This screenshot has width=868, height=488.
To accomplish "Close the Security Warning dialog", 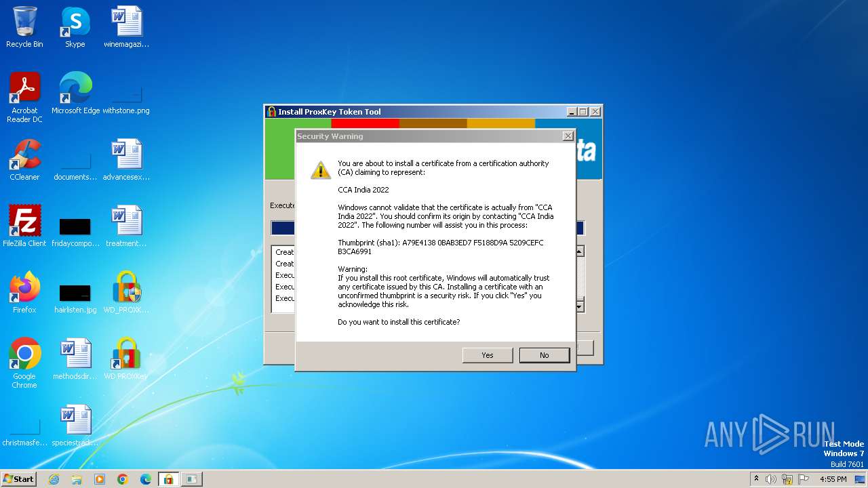I will [x=568, y=136].
